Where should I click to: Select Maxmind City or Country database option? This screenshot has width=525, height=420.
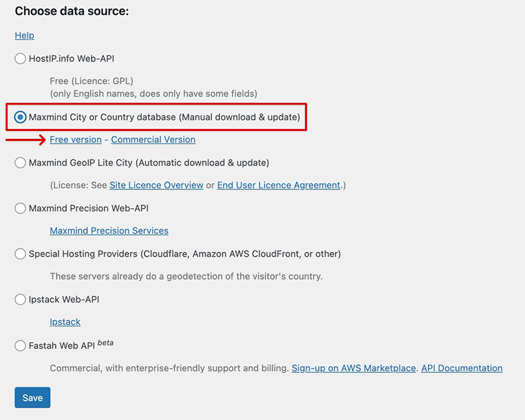click(x=21, y=117)
